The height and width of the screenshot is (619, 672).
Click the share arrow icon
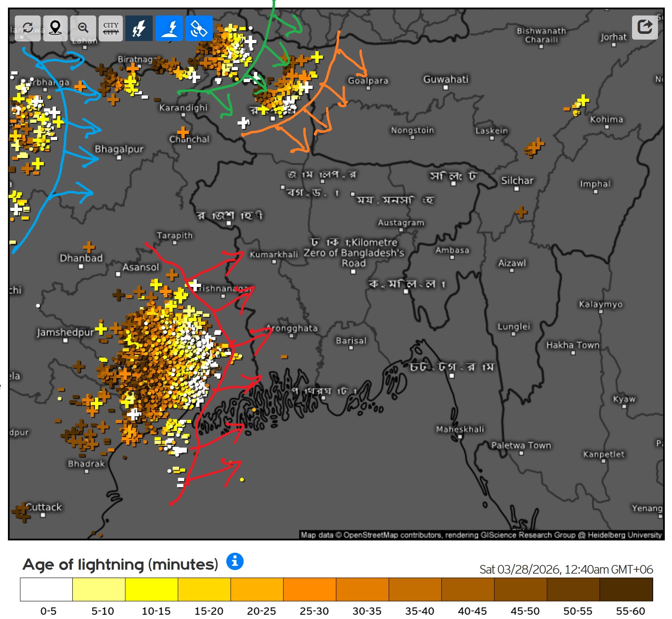(645, 27)
